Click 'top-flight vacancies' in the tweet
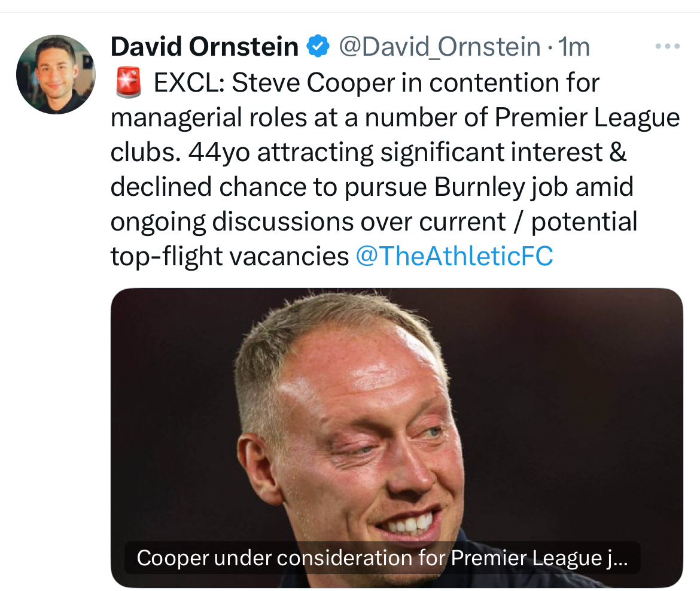The width and height of the screenshot is (700, 591). pos(229,256)
